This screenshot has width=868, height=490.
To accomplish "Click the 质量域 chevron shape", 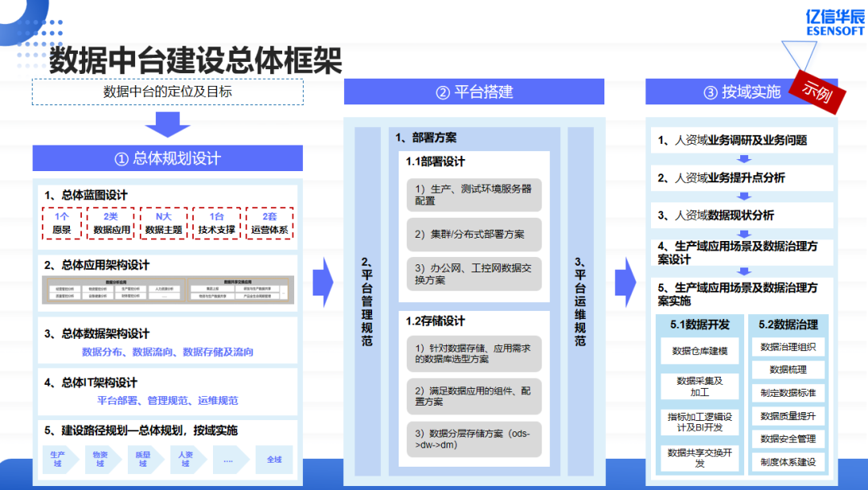I will click(145, 459).
